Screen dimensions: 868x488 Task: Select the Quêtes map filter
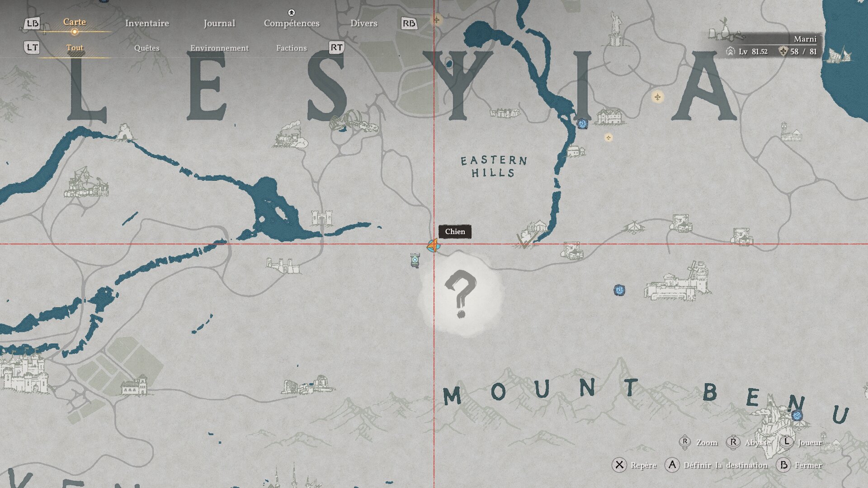coord(147,48)
